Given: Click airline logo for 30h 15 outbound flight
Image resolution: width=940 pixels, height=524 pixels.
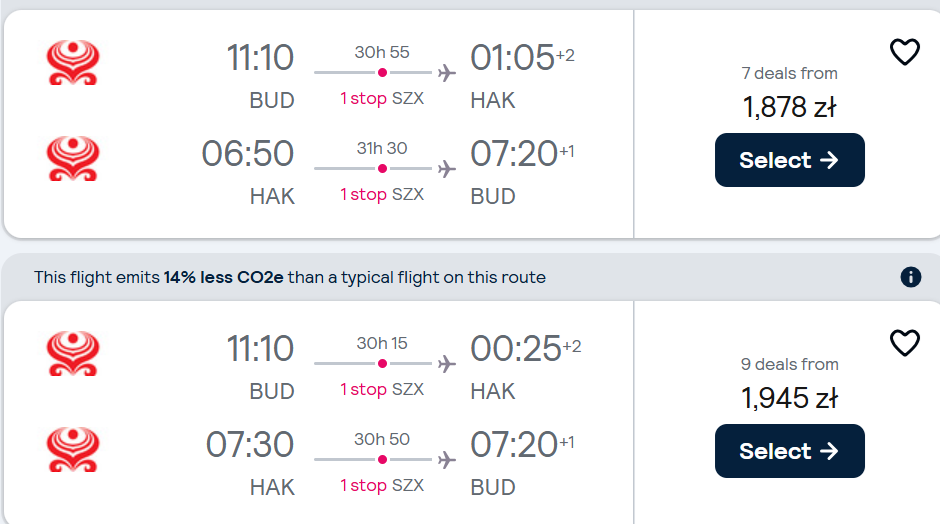Looking at the screenshot, I should tap(73, 353).
